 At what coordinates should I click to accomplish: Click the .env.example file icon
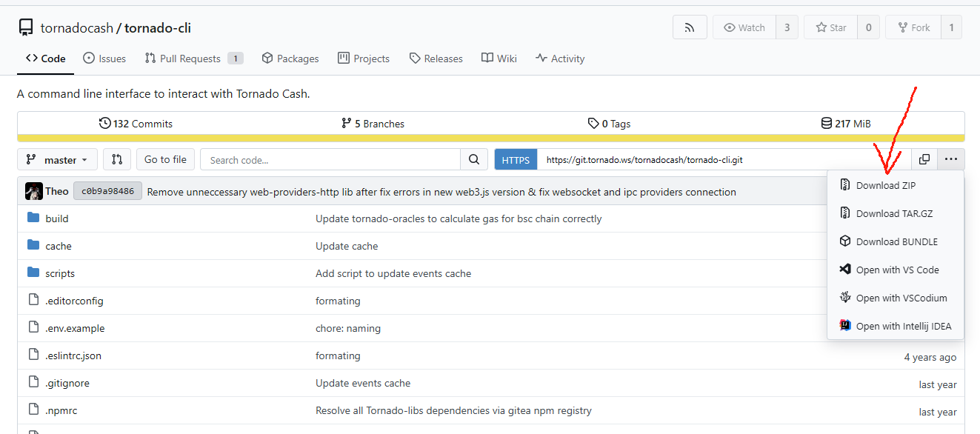(33, 327)
